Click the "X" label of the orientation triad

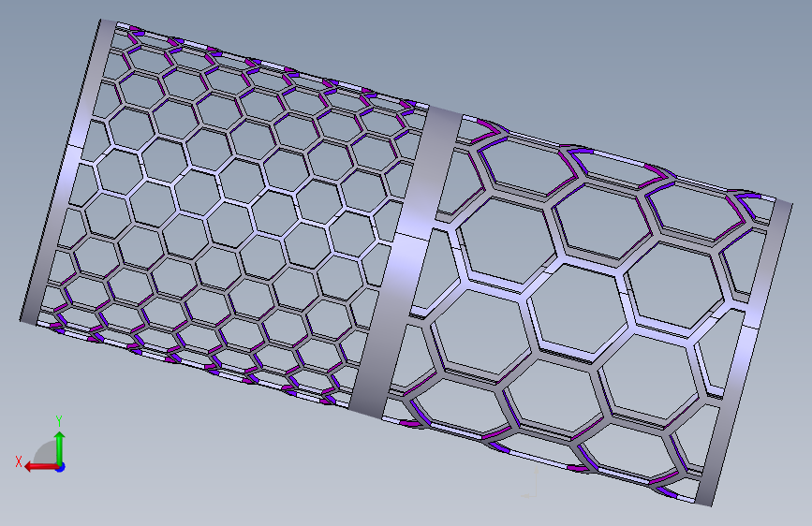click(x=19, y=461)
